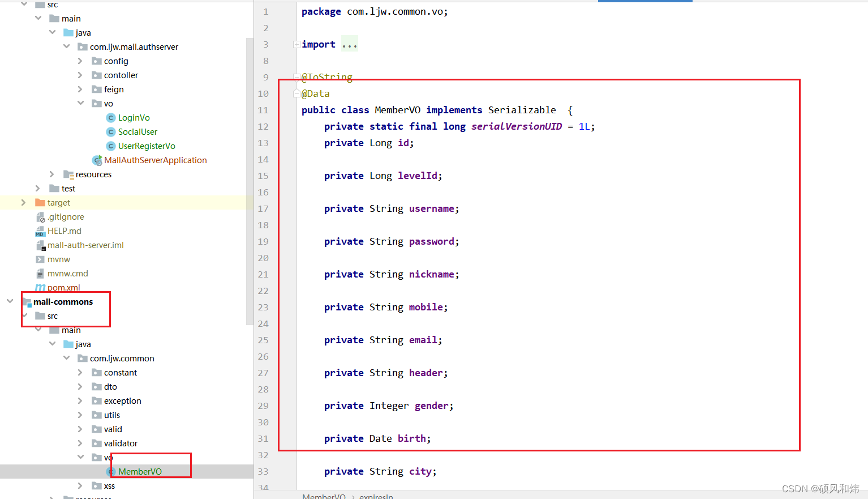Screen dimensions: 868x499
Task: Expand the target folder node
Action: pyautogui.click(x=23, y=202)
